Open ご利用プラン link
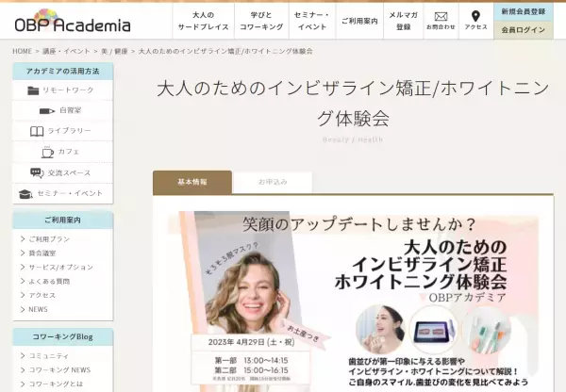 [49, 239]
